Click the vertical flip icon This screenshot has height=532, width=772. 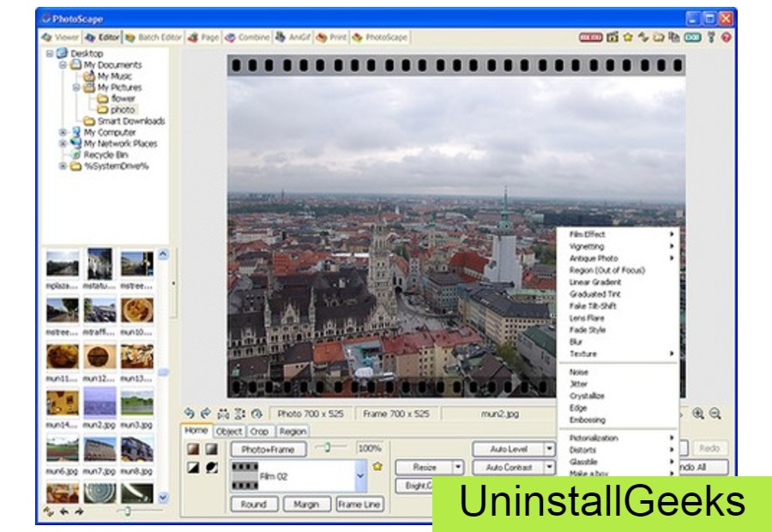click(240, 414)
